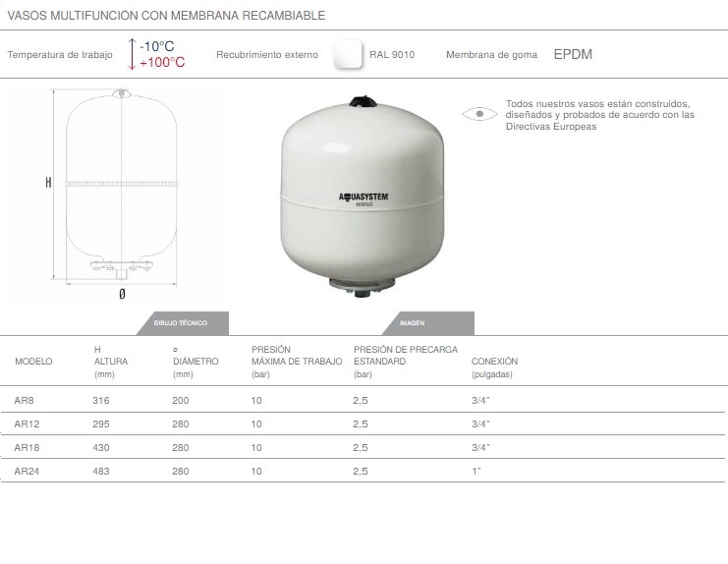728x564 pixels.
Task: Click the EPDM rubber membrane value
Action: 573,55
